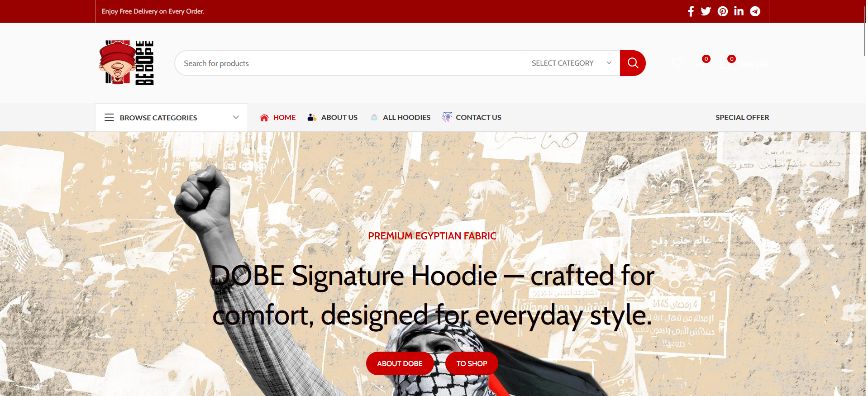Go to the Home menu item
The width and height of the screenshot is (868, 396).
(x=278, y=117)
